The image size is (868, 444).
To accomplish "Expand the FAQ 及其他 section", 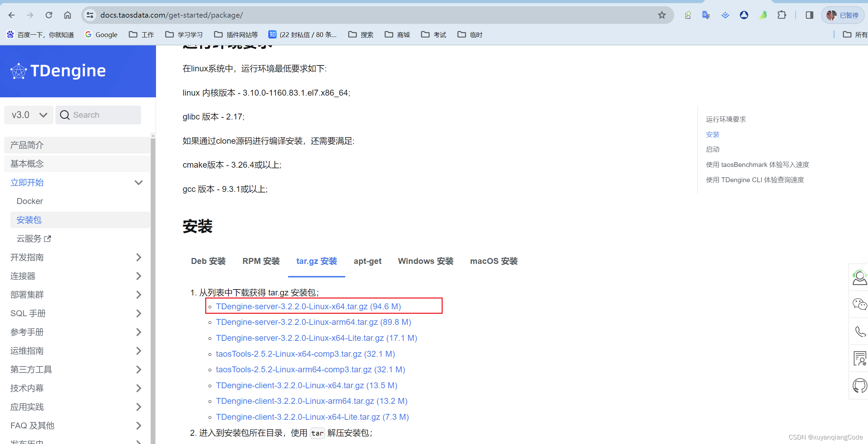I will 139,426.
